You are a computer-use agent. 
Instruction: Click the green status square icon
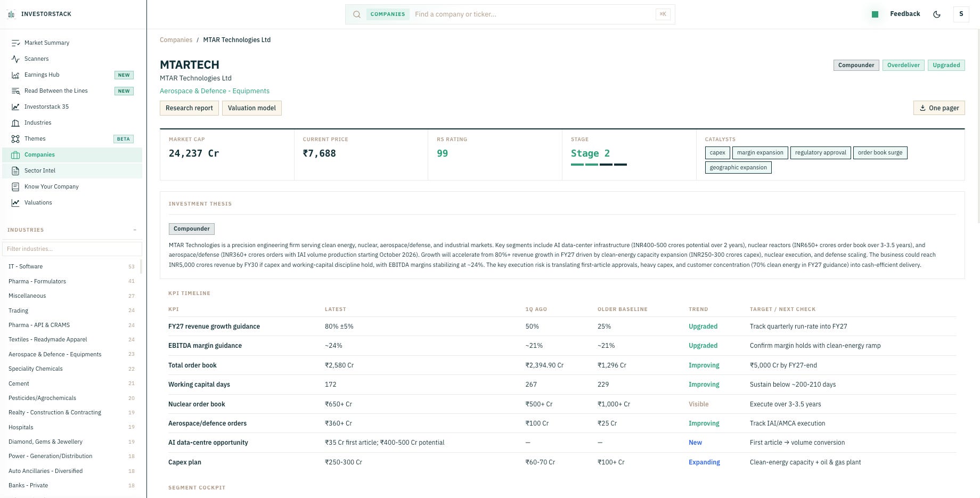(x=875, y=14)
